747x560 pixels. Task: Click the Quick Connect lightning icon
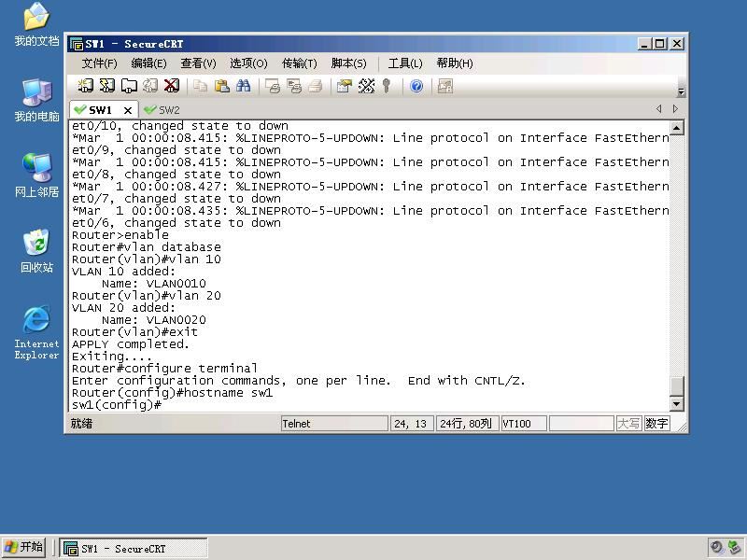tap(107, 86)
